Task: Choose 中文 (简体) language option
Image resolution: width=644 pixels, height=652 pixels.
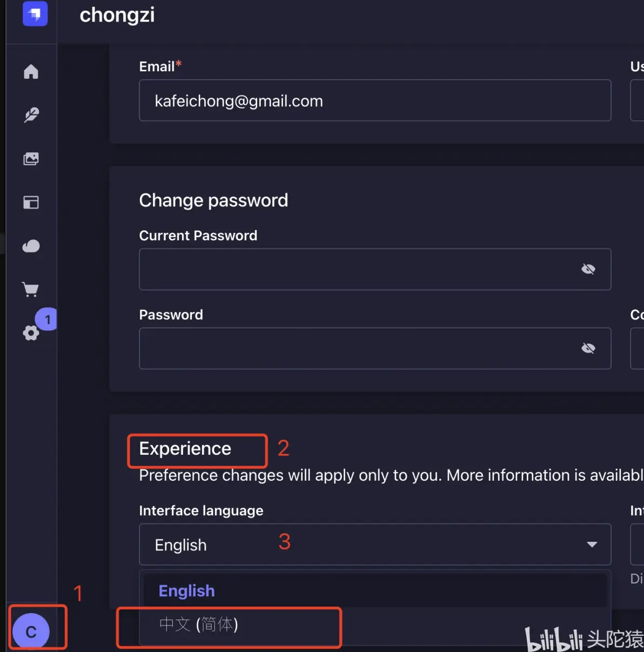Action: (x=199, y=624)
